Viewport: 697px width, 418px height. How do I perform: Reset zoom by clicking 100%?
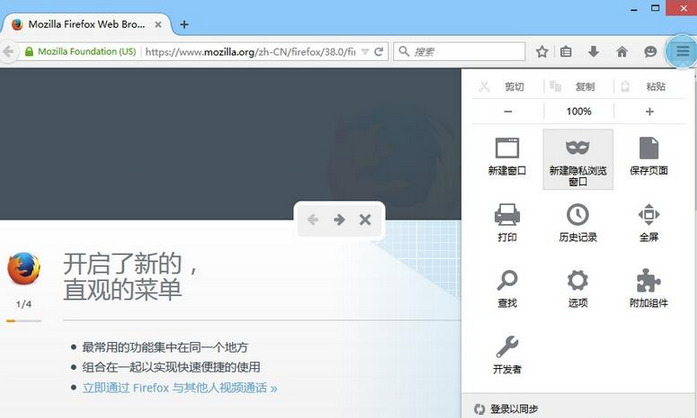578,112
